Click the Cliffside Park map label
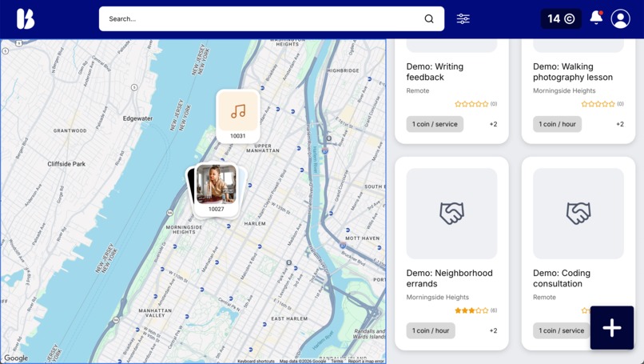The width and height of the screenshot is (644, 364). (x=66, y=164)
